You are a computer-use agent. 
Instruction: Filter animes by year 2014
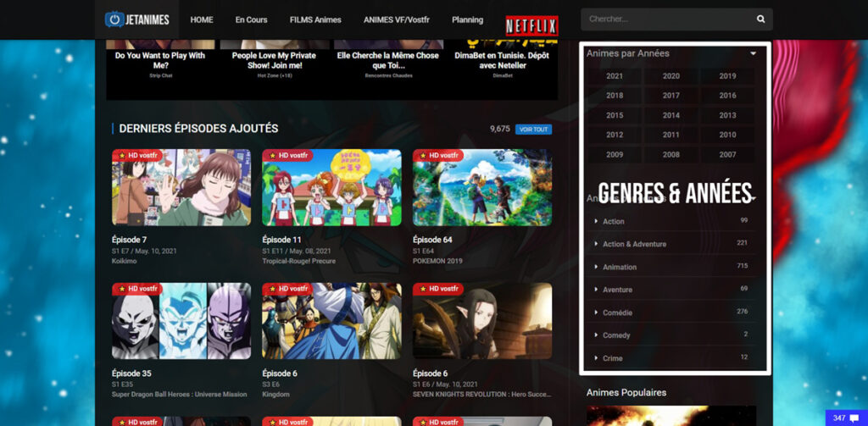(x=671, y=116)
